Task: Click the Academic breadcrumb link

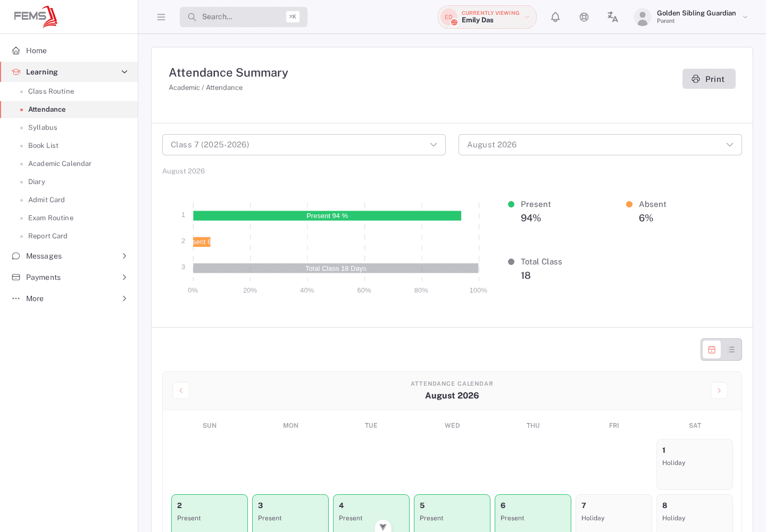Action: point(184,88)
